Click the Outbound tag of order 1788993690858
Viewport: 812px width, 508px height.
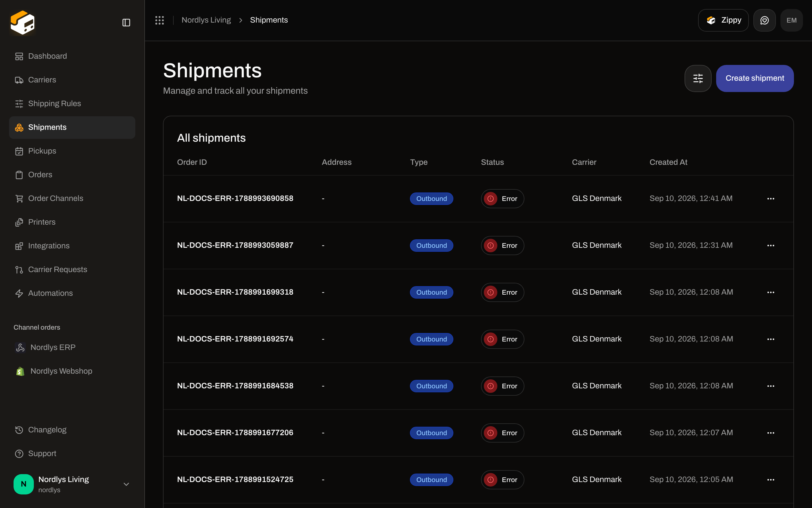pos(431,199)
